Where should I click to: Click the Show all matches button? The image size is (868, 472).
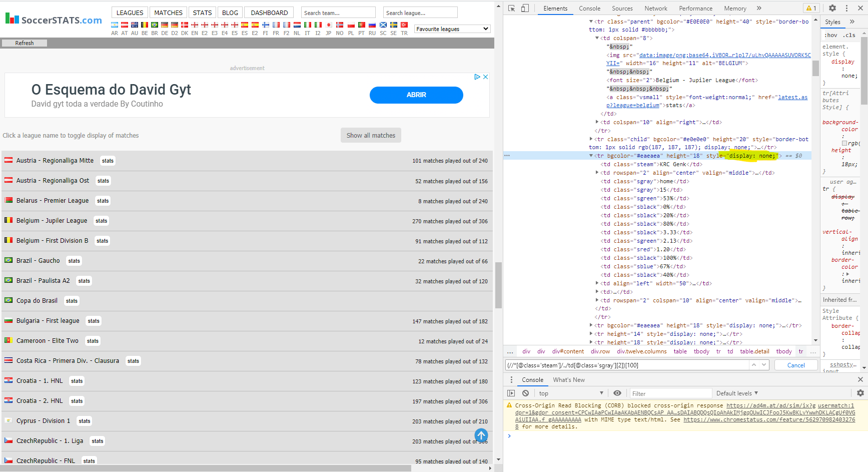pos(371,135)
